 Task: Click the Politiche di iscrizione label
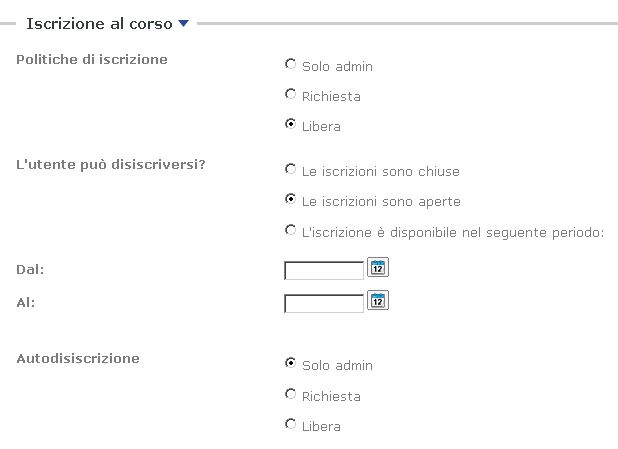(92, 59)
